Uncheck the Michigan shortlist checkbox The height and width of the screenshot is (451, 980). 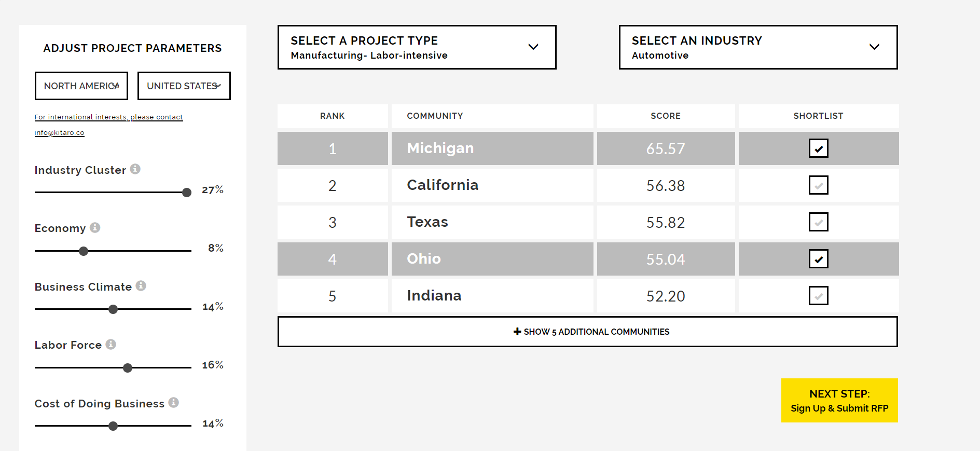click(818, 148)
